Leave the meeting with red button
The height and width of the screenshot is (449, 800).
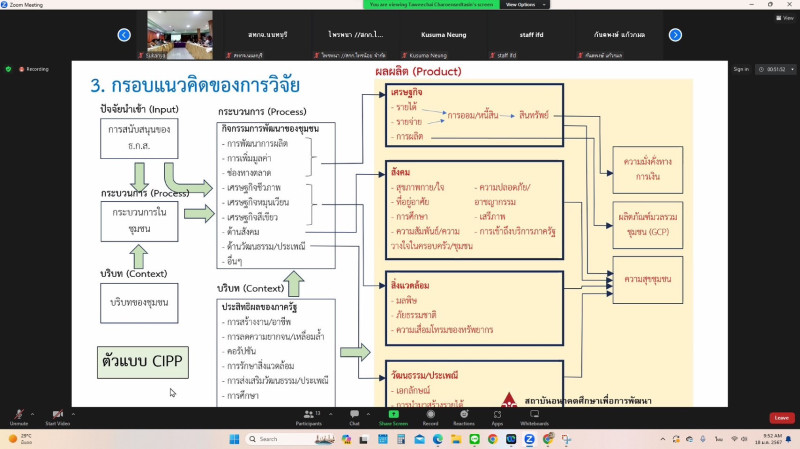point(781,417)
